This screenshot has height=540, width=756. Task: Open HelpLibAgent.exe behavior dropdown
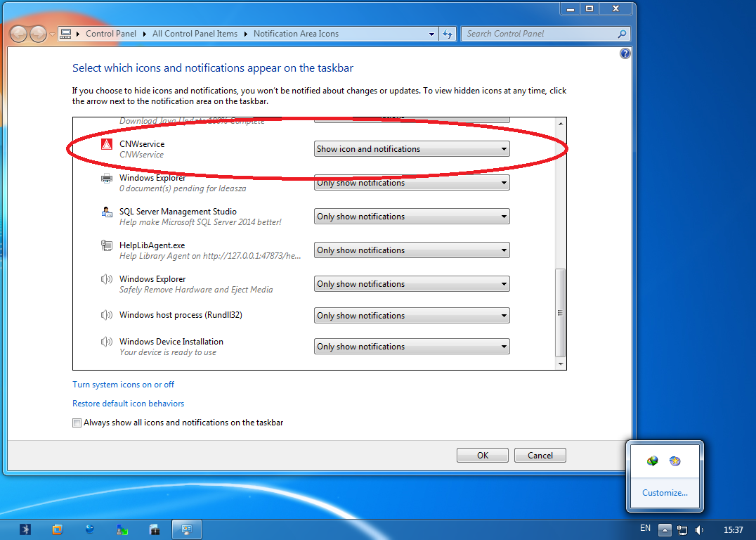click(412, 250)
